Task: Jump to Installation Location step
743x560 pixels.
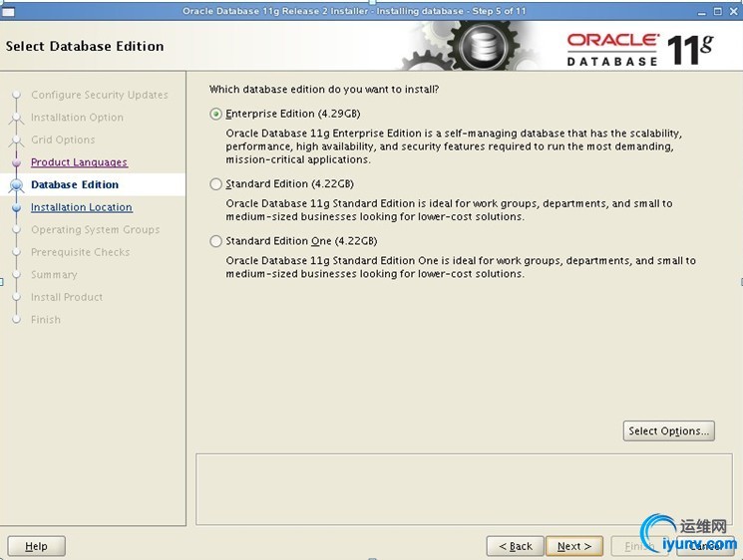Action: (82, 207)
